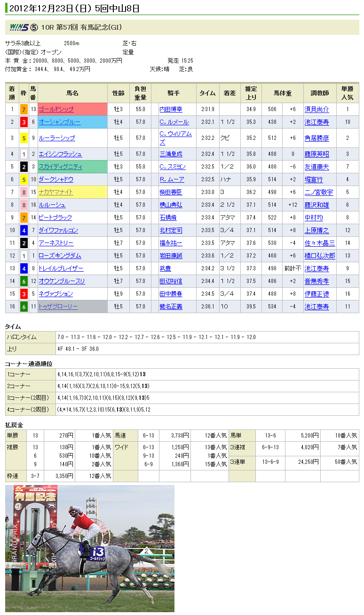This screenshot has height=615, width=364.
Task: Open the ネヴァブション horse link
Action: coord(56,294)
